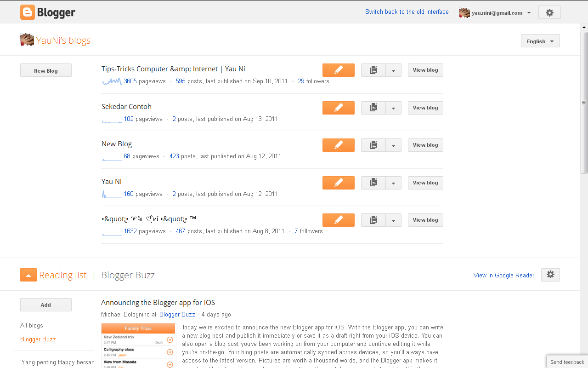Create new post for New Blog
The width and height of the screenshot is (588, 368).
(339, 145)
